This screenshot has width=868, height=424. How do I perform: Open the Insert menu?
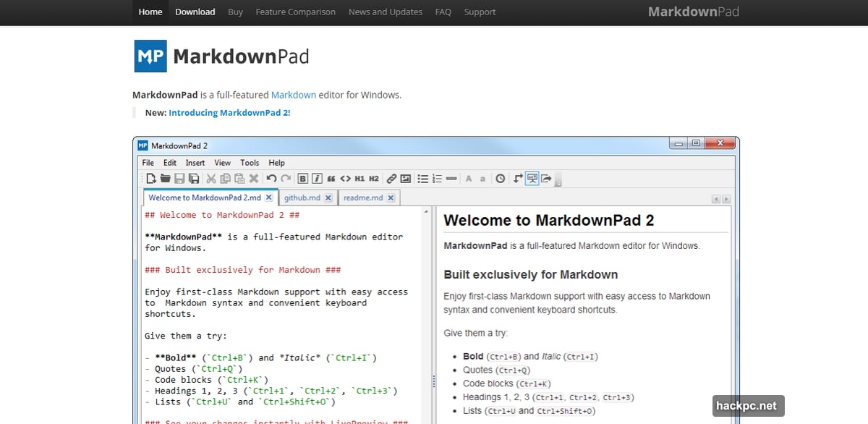195,163
